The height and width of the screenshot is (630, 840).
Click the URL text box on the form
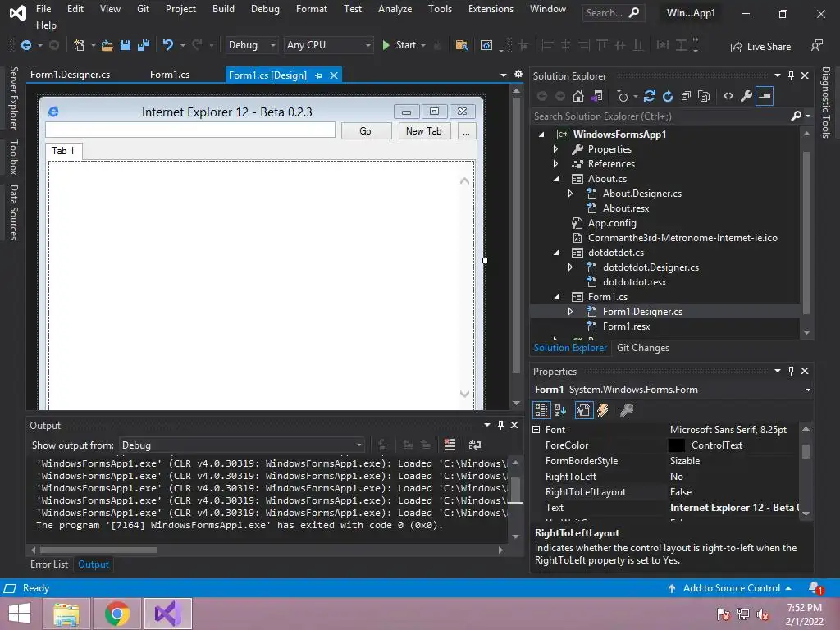pos(190,130)
